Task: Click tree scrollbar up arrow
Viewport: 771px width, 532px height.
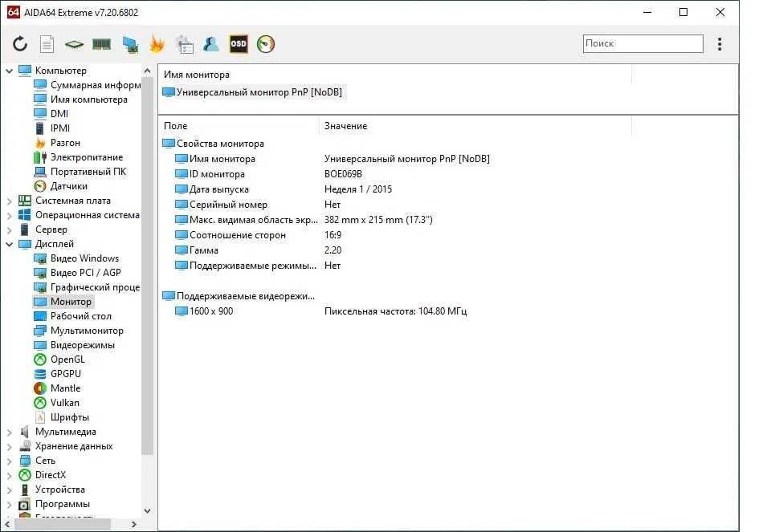Action: pos(147,71)
